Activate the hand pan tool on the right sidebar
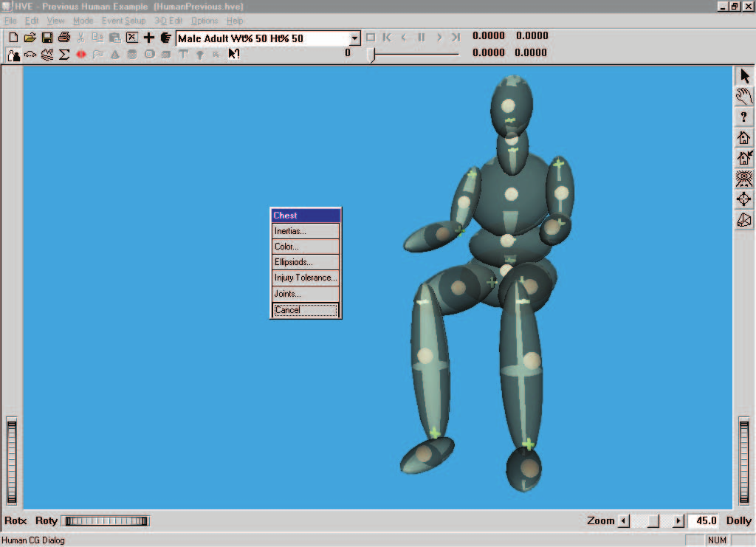 pos(744,96)
